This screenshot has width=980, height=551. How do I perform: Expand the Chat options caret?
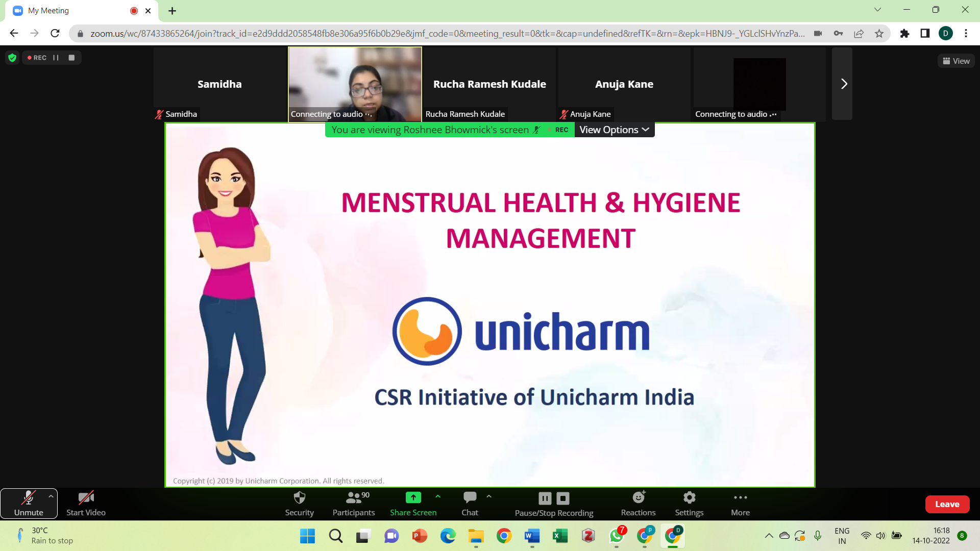click(x=489, y=496)
